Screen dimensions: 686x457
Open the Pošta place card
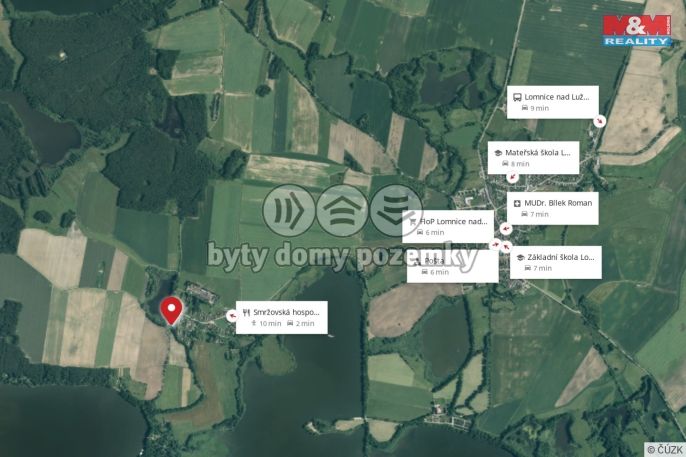click(452, 266)
